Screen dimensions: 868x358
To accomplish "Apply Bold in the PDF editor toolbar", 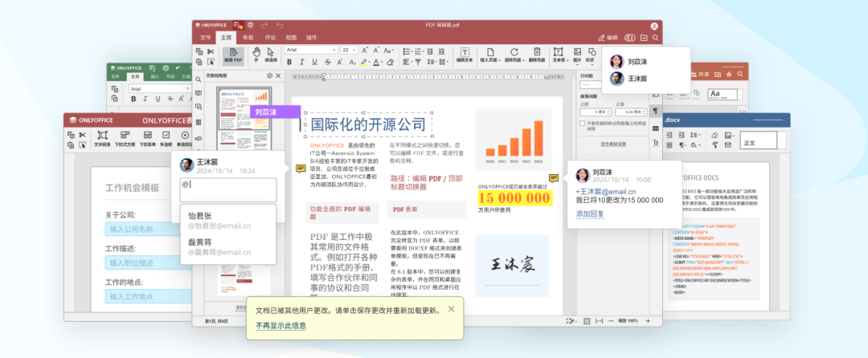I will (289, 62).
